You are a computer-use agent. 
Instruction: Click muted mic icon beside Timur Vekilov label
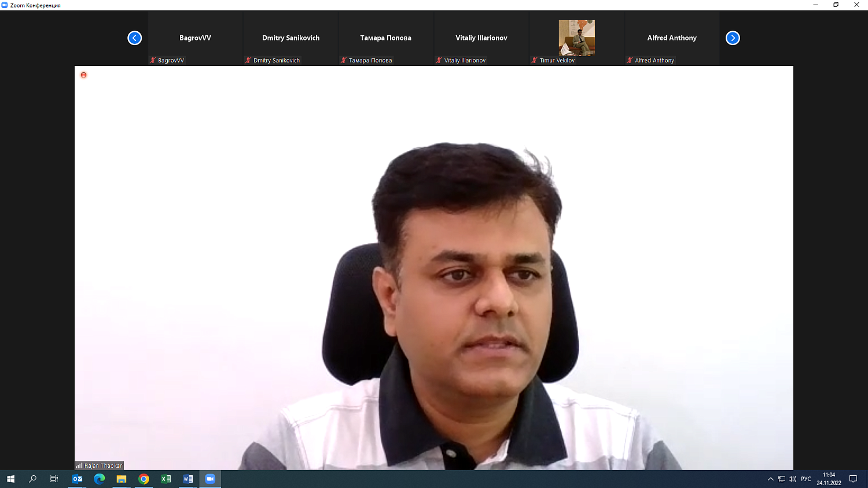tap(535, 60)
